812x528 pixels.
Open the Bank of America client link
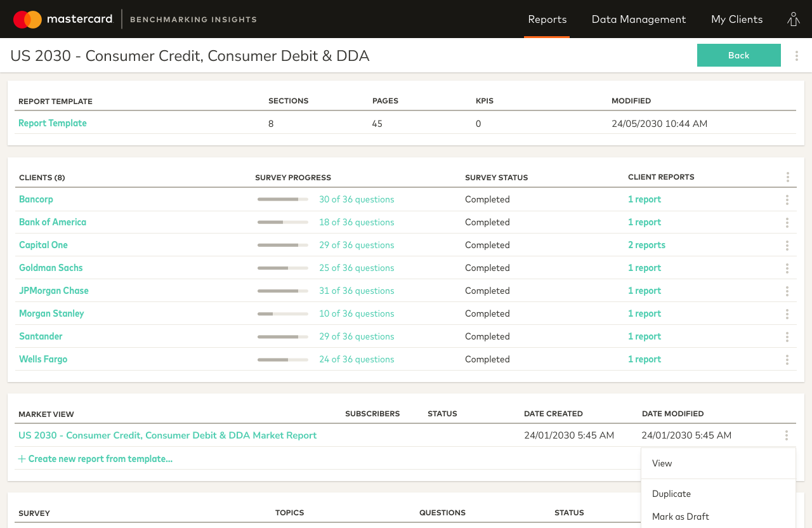[53, 222]
